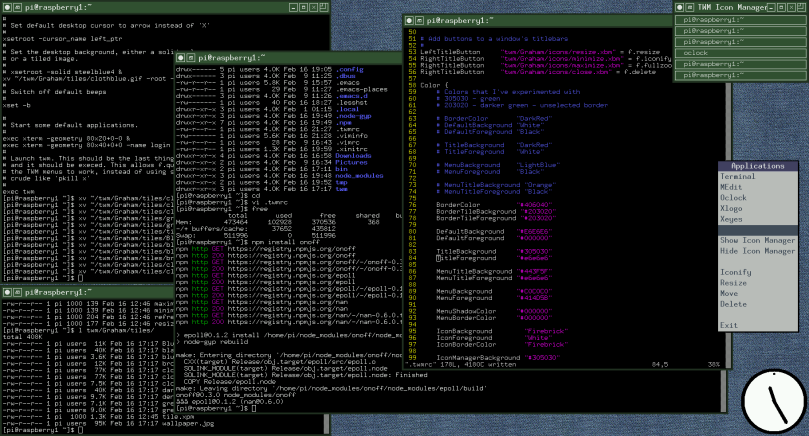809x436 pixels.
Task: Select the bottommost pi@raspberry1 entry in Icon Manager
Action: (740, 75)
